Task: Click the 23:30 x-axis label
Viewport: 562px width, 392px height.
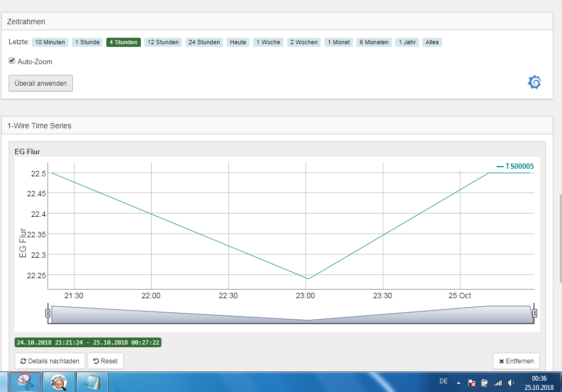Action: coord(382,295)
